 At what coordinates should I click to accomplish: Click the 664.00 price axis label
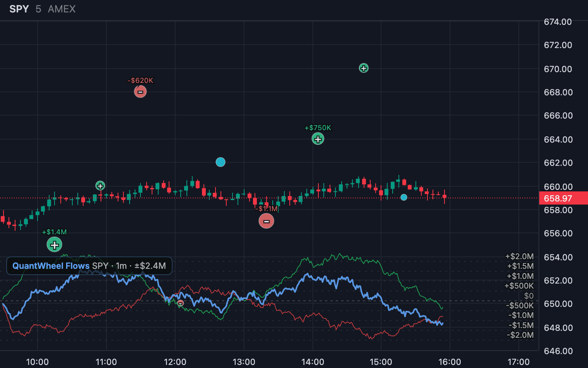[x=558, y=139]
